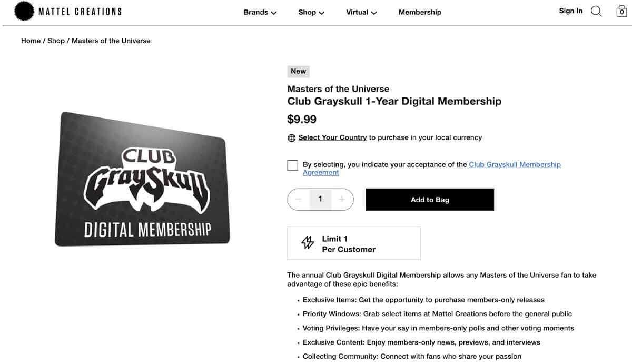Click the Mattel Creations logo
The image size is (632, 364).
pyautogui.click(x=67, y=11)
